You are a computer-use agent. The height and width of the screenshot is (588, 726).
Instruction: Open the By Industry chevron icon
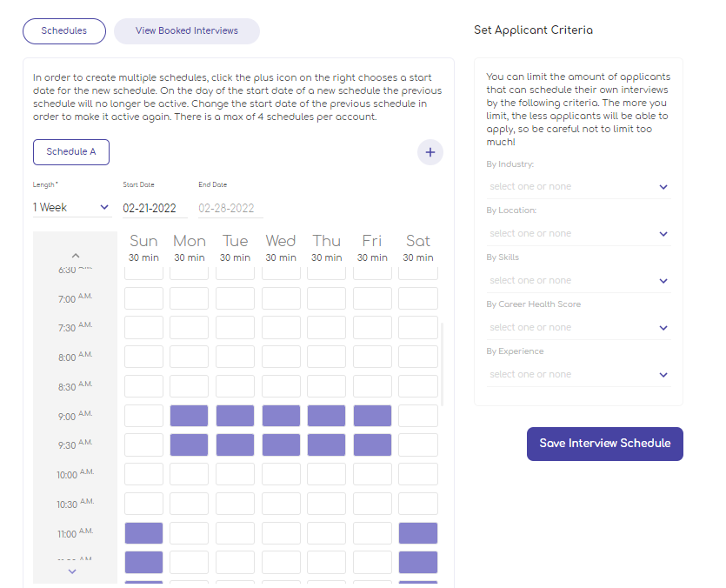point(663,186)
